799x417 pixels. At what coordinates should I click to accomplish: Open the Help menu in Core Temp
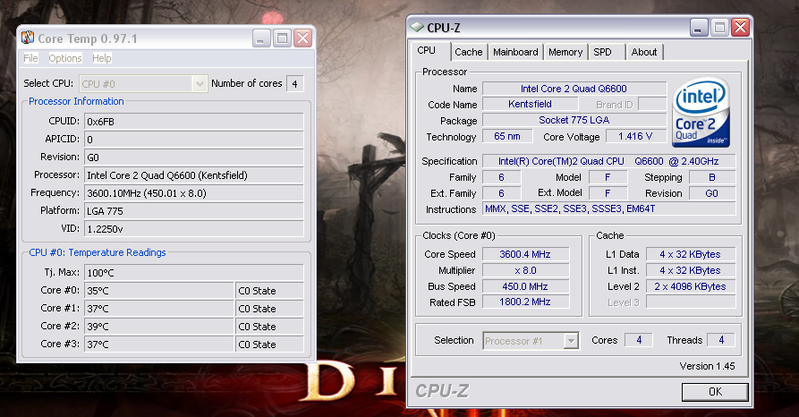click(x=101, y=58)
